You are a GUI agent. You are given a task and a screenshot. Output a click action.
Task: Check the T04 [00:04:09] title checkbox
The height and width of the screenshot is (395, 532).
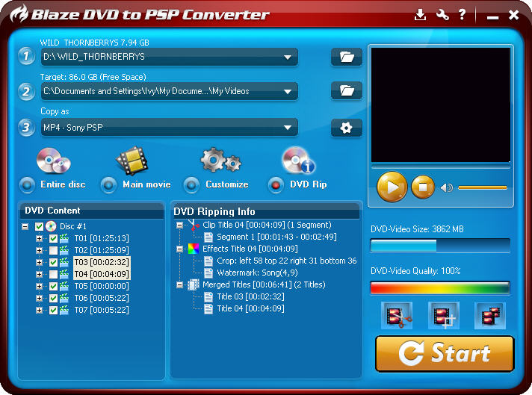click(x=53, y=274)
